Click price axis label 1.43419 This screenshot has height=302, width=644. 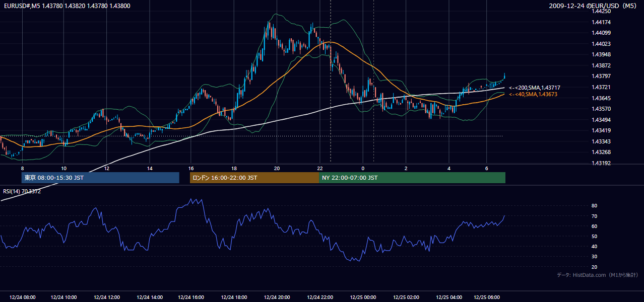[601, 130]
